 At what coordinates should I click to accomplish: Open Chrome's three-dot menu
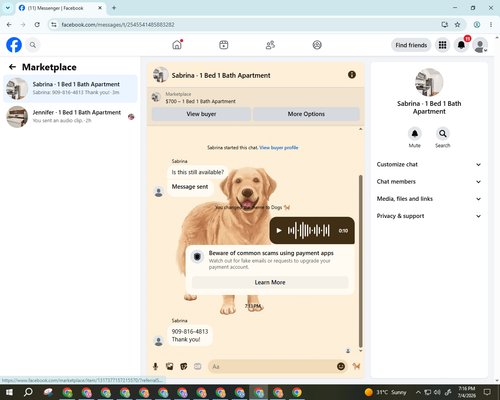click(491, 25)
